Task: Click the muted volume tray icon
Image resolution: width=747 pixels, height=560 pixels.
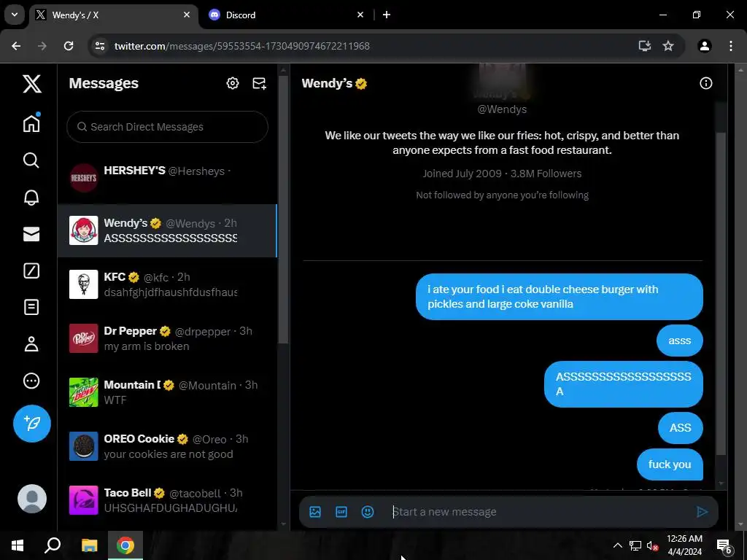Action: click(x=652, y=545)
